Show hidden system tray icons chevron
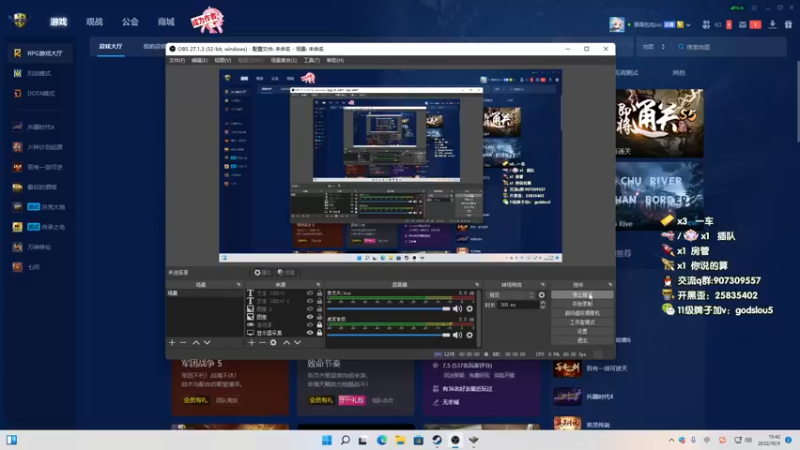Viewport: 800px width, 450px height. (671, 440)
